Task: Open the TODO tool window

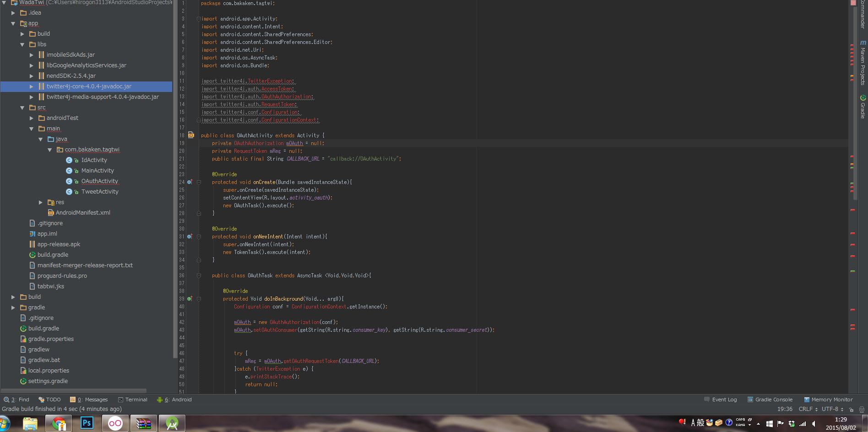Action: [49, 399]
